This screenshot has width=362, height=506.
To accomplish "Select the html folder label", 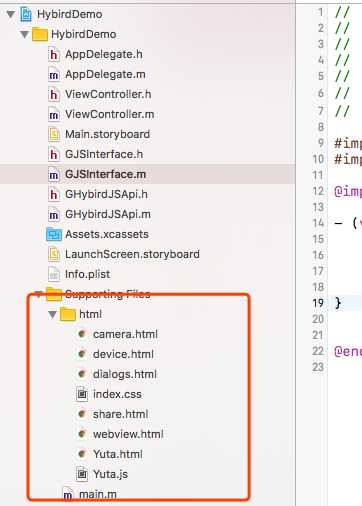I will pyautogui.click(x=90, y=314).
